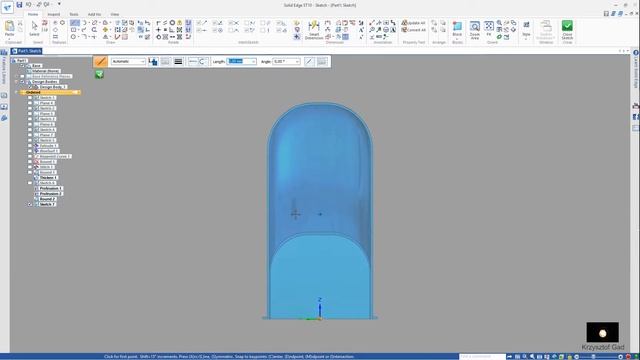640x360 pixels.
Task: Open the Paste dropdown arrow
Action: click(x=9, y=39)
